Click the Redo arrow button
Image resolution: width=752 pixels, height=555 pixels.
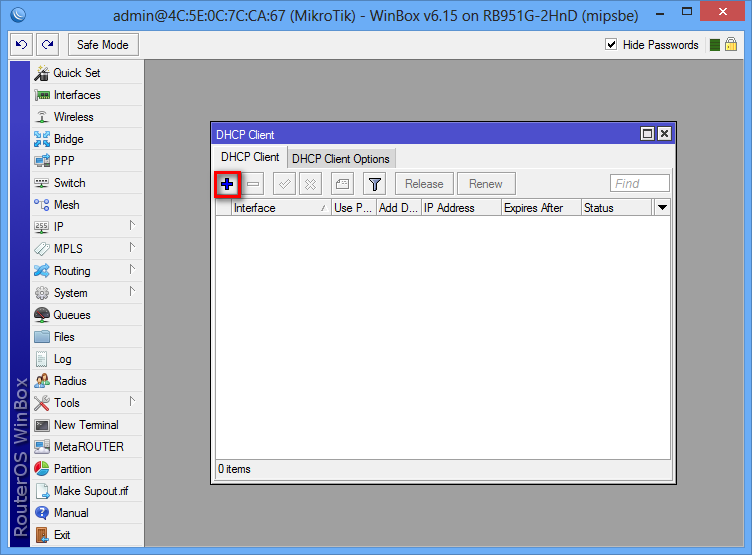(47, 45)
